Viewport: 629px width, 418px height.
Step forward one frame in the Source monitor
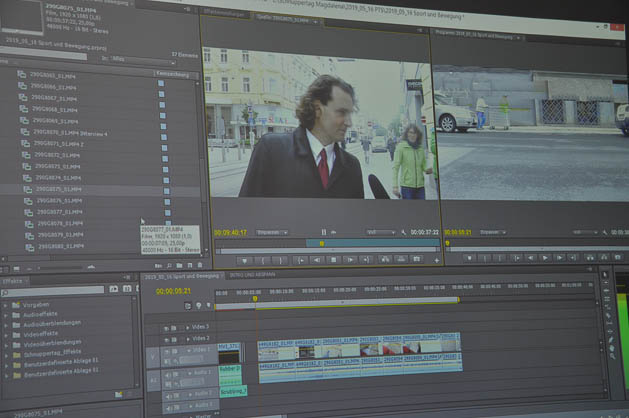[x=350, y=260]
